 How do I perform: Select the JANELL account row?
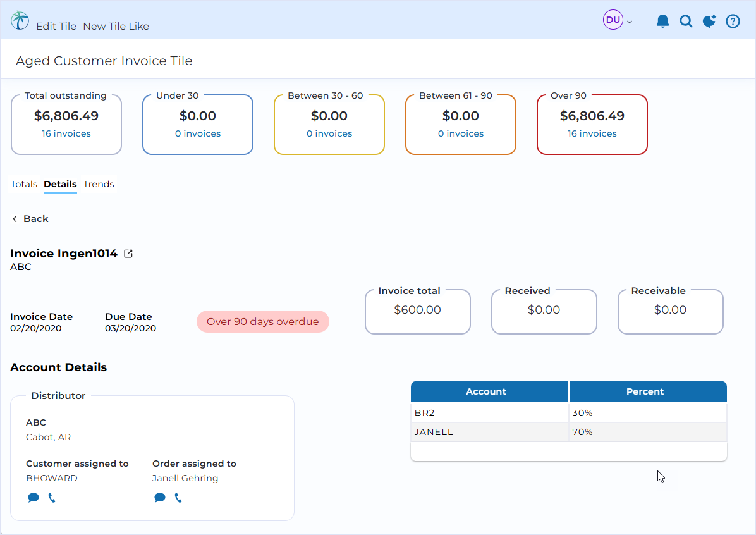(x=568, y=432)
